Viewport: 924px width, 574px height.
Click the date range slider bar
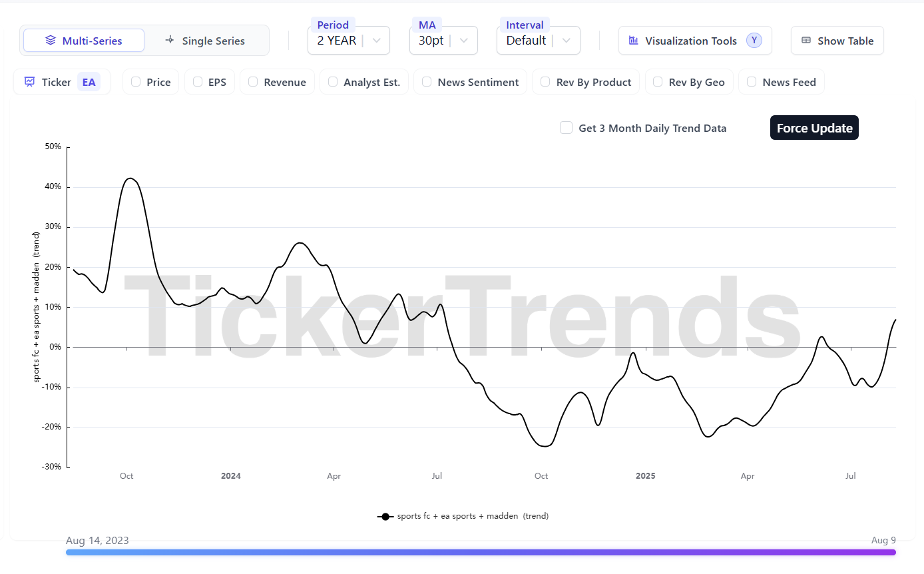coord(481,552)
